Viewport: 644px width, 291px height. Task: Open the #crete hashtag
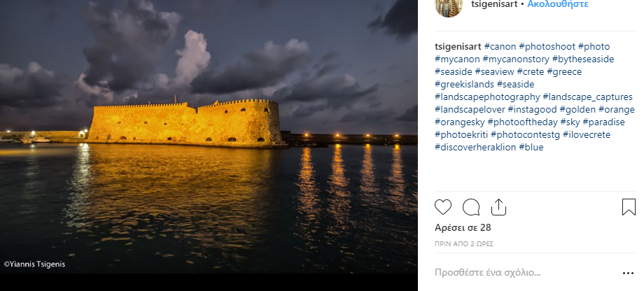(530, 72)
